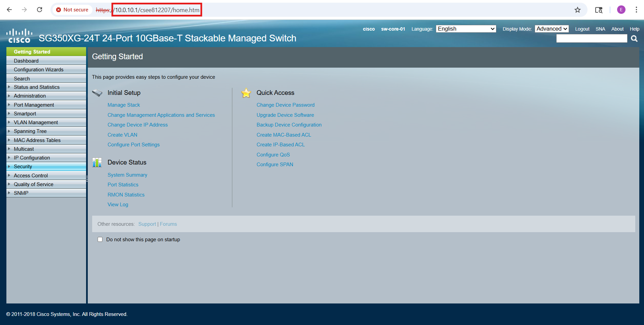Expand VLAN Management tree item
The width and height of the screenshot is (644, 325).
click(x=36, y=122)
